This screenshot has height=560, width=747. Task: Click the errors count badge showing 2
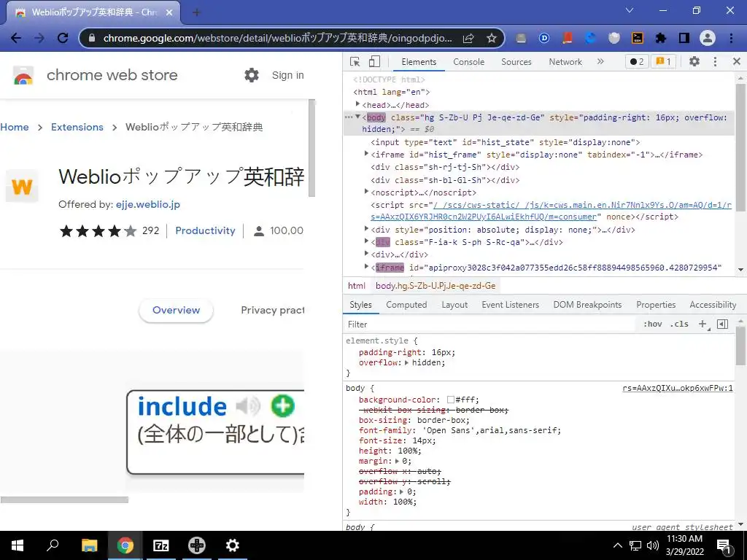[636, 61]
